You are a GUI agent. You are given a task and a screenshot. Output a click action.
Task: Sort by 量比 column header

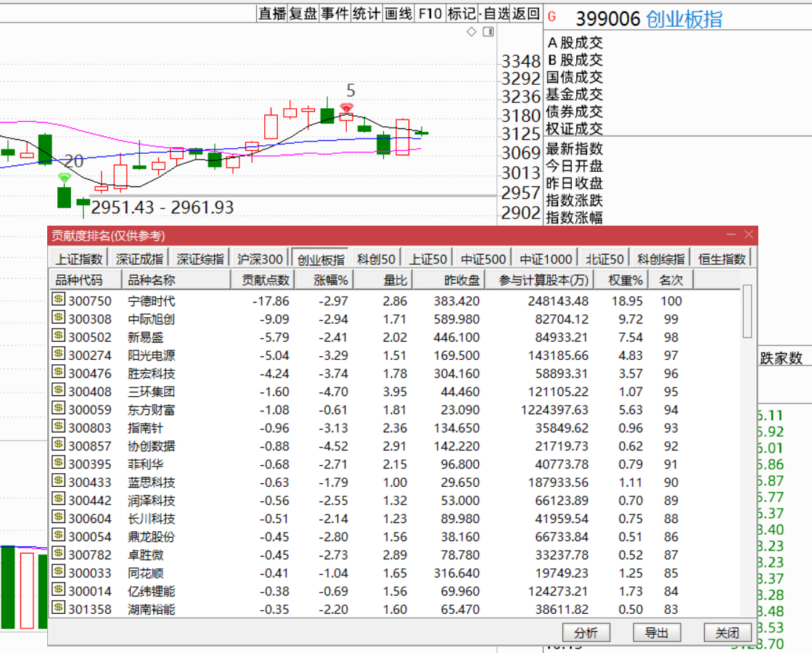coord(383,279)
